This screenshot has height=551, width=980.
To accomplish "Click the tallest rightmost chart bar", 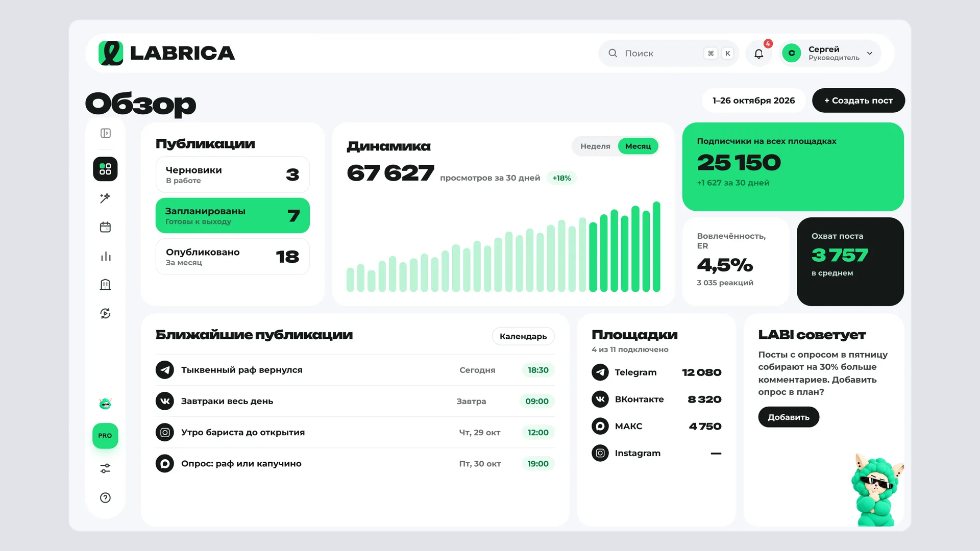I will pyautogui.click(x=657, y=247).
